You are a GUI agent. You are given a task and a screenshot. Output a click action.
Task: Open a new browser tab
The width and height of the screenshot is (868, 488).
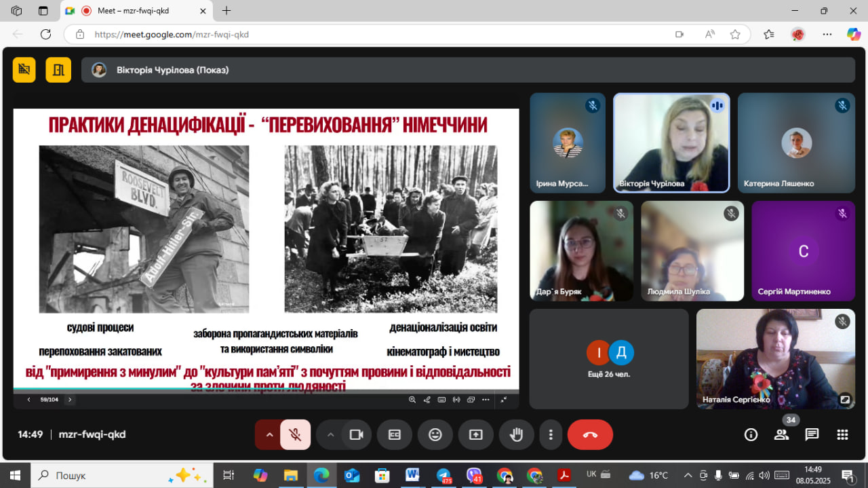pyautogui.click(x=226, y=11)
